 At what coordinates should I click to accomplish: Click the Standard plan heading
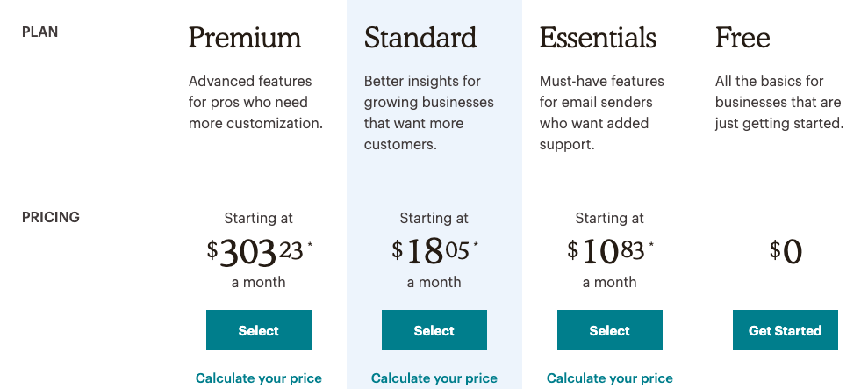tap(420, 38)
